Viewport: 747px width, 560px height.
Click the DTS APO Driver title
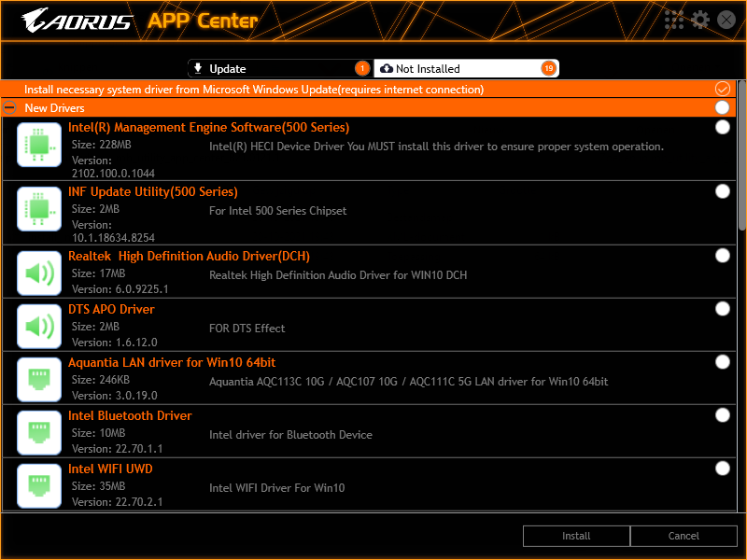pos(111,310)
